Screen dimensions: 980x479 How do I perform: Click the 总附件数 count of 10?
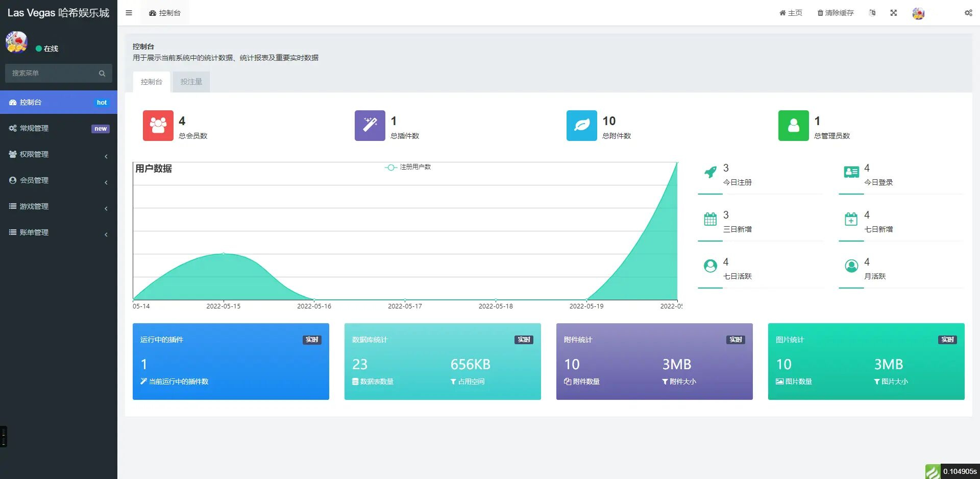click(x=609, y=121)
